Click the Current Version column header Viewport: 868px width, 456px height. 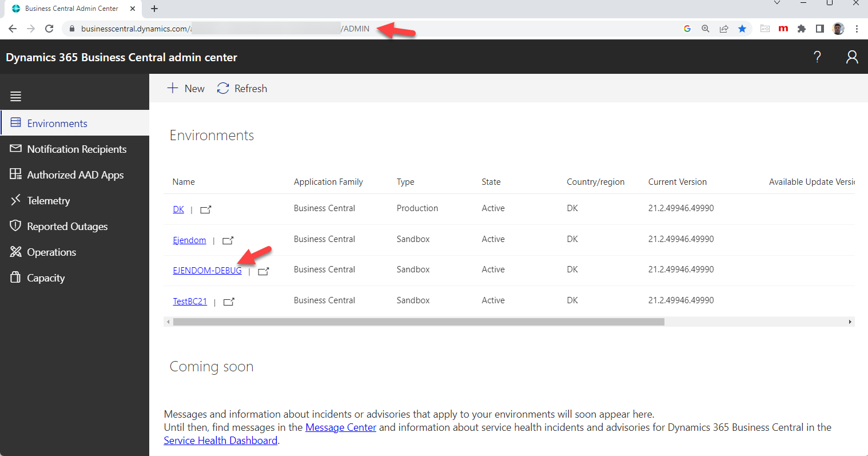point(677,182)
